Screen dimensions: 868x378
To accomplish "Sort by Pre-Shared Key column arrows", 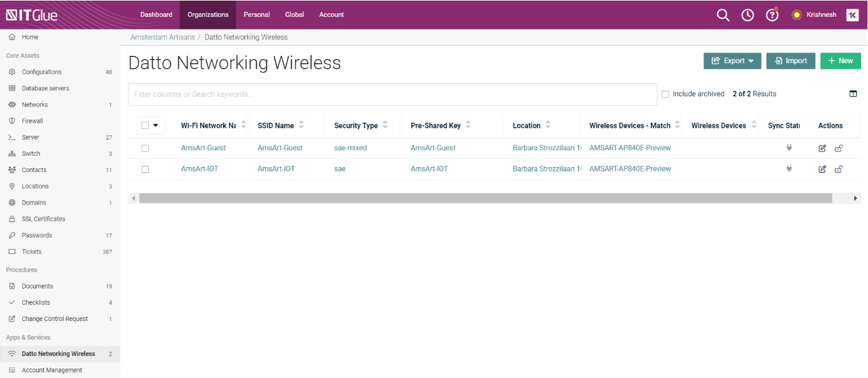I will click(468, 125).
